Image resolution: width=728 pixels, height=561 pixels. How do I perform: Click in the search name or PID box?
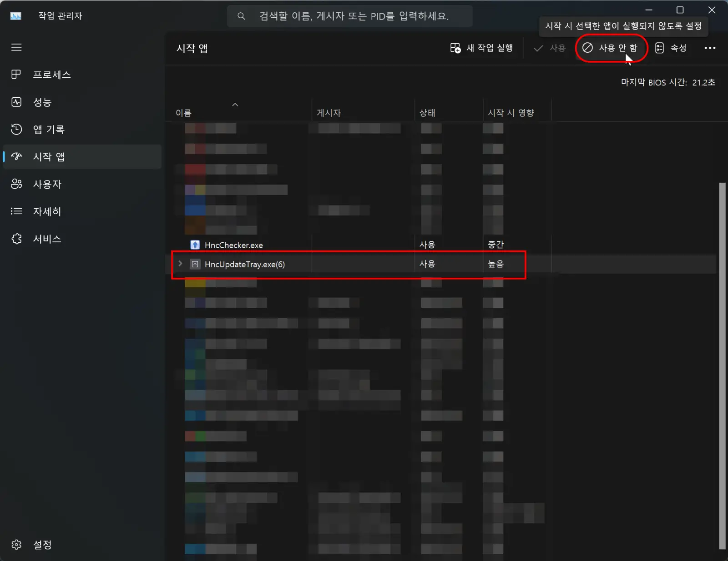pyautogui.click(x=350, y=16)
